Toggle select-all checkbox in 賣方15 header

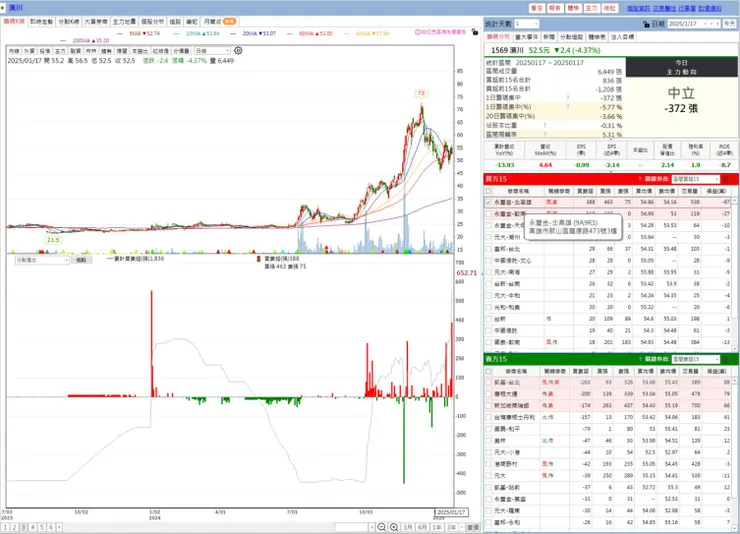click(488, 371)
